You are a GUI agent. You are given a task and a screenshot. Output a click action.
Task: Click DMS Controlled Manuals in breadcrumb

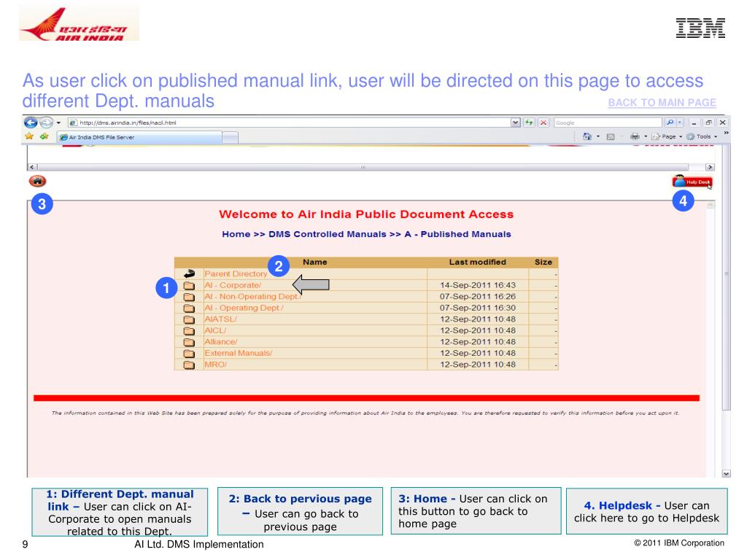328,234
